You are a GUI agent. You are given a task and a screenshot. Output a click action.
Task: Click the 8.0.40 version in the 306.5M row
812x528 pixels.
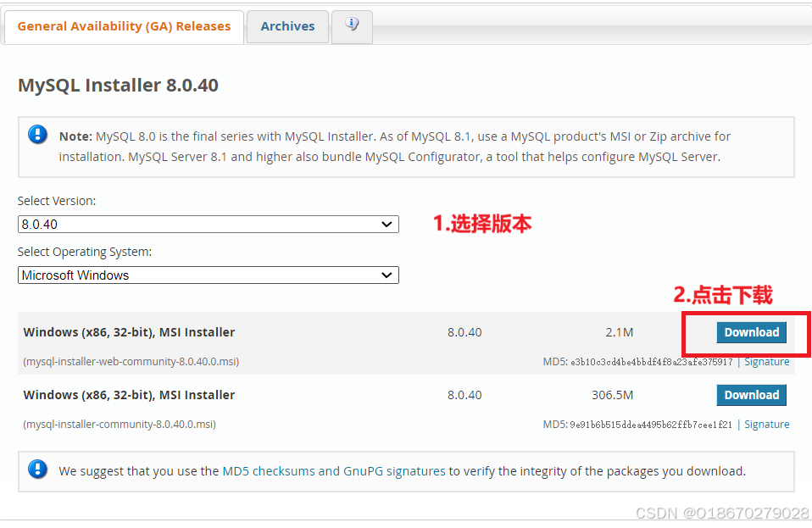pos(464,395)
